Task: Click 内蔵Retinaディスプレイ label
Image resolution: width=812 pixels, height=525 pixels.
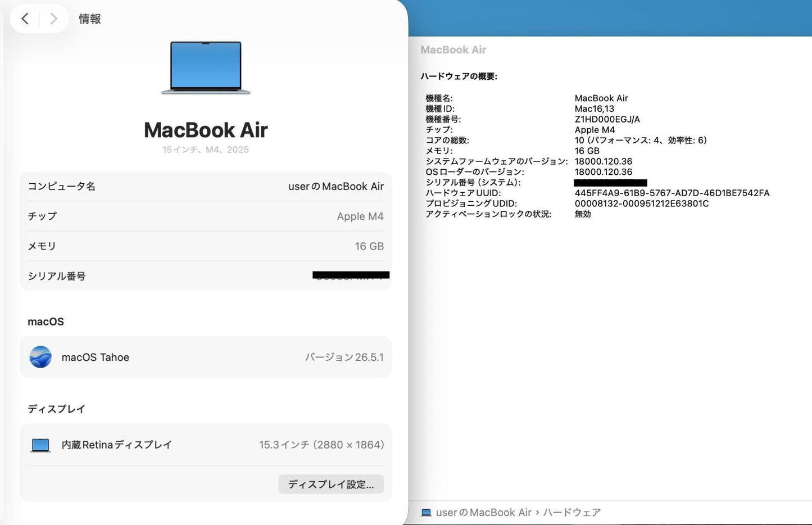Action: [117, 445]
